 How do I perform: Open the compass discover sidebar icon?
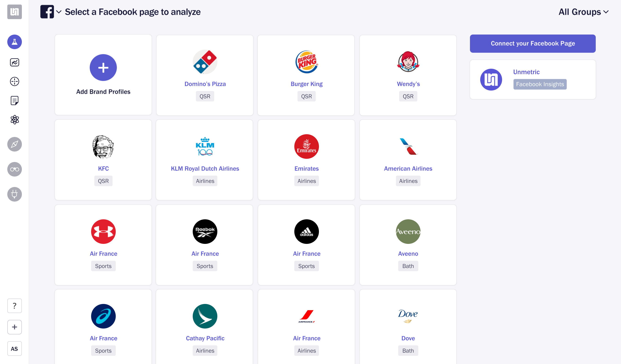coord(15,144)
